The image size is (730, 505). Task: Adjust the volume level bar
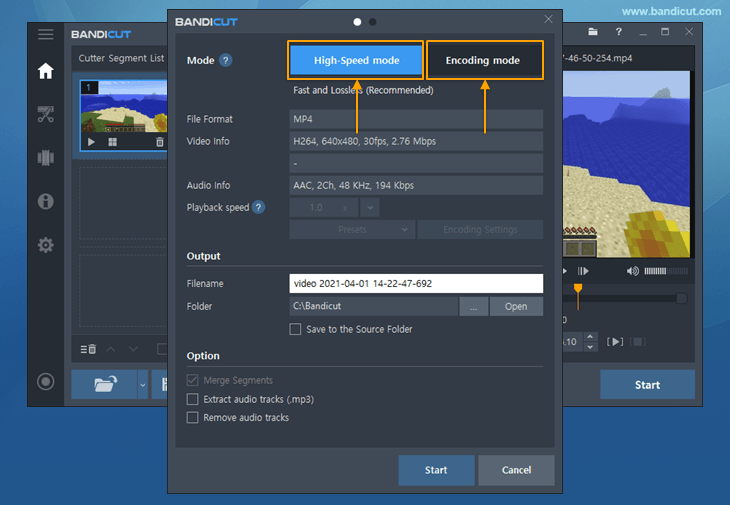666,271
